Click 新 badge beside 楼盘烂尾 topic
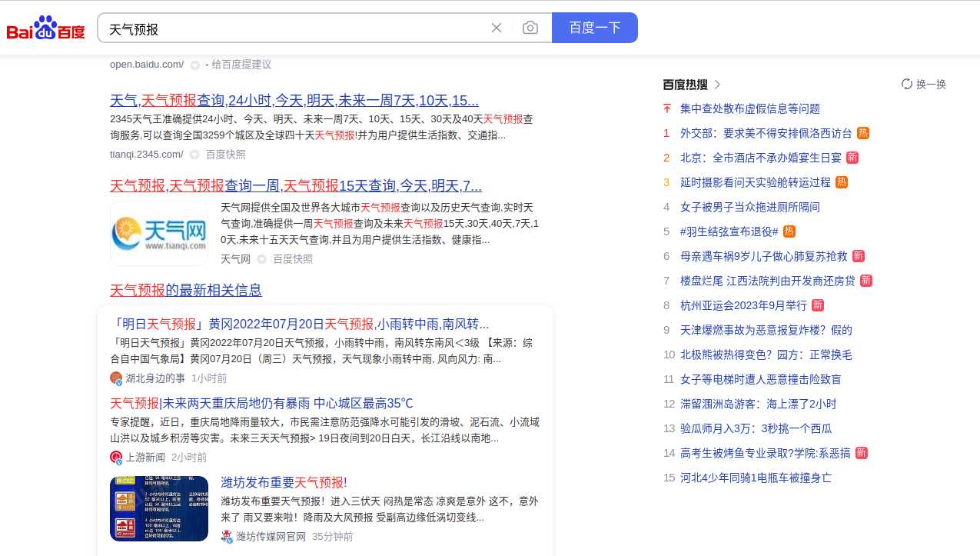The image size is (980, 556). 866,281
